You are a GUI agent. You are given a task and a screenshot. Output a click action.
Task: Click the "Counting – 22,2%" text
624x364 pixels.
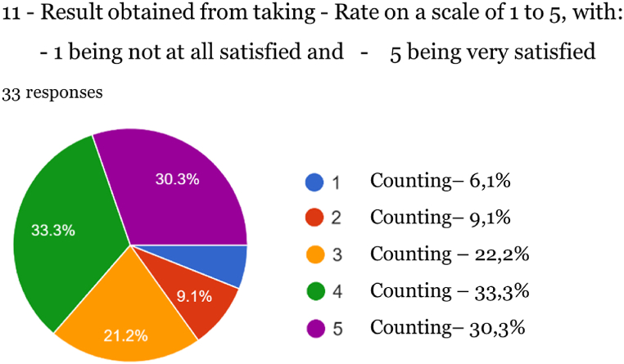coord(450,254)
